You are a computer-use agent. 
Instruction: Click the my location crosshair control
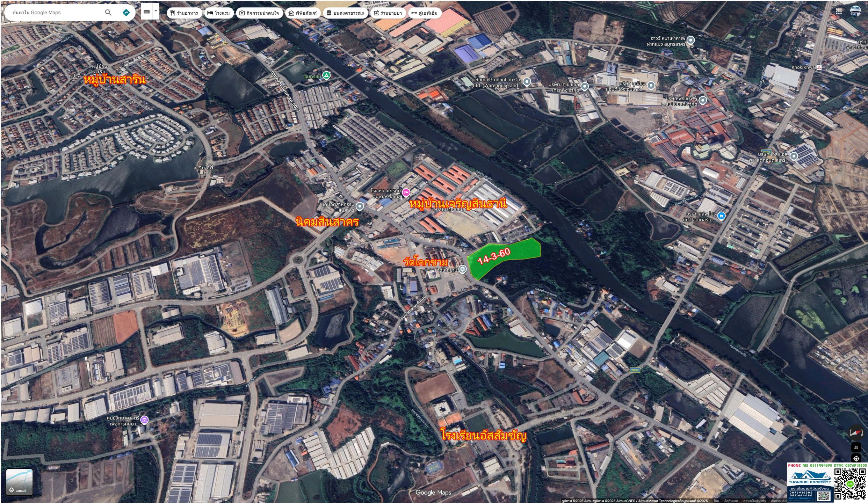pyautogui.click(x=856, y=458)
